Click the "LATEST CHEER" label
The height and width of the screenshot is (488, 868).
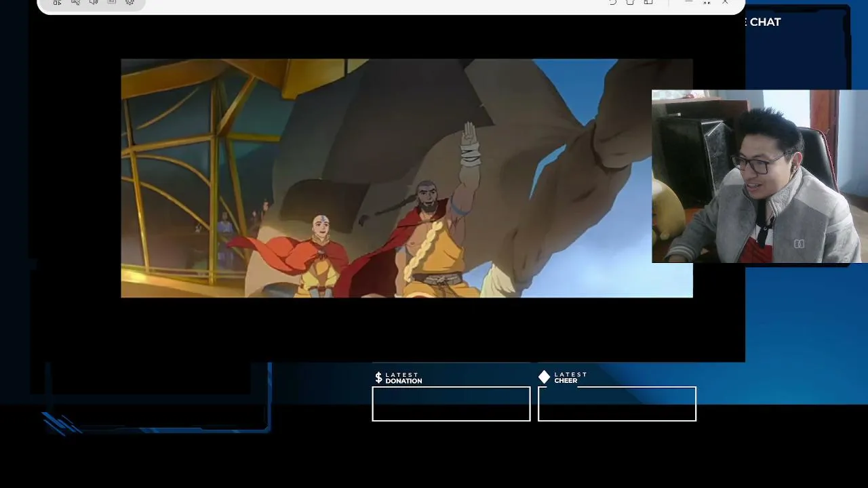click(570, 378)
